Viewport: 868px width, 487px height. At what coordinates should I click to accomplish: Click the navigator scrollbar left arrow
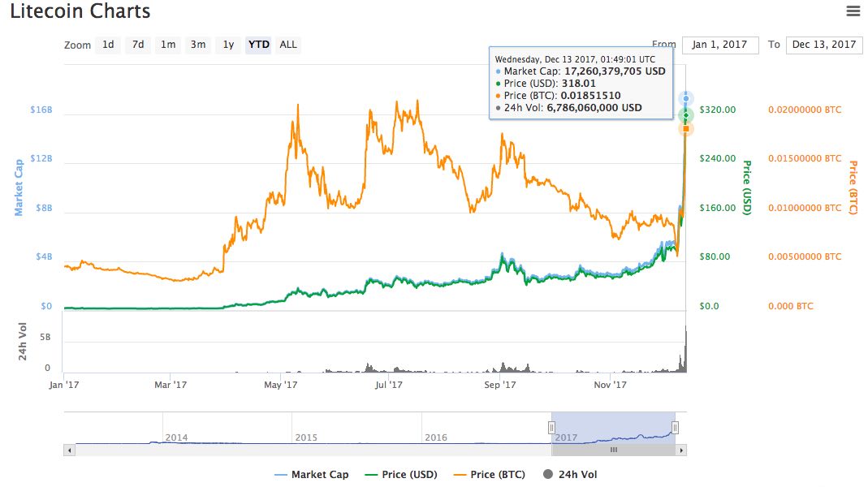click(x=69, y=450)
